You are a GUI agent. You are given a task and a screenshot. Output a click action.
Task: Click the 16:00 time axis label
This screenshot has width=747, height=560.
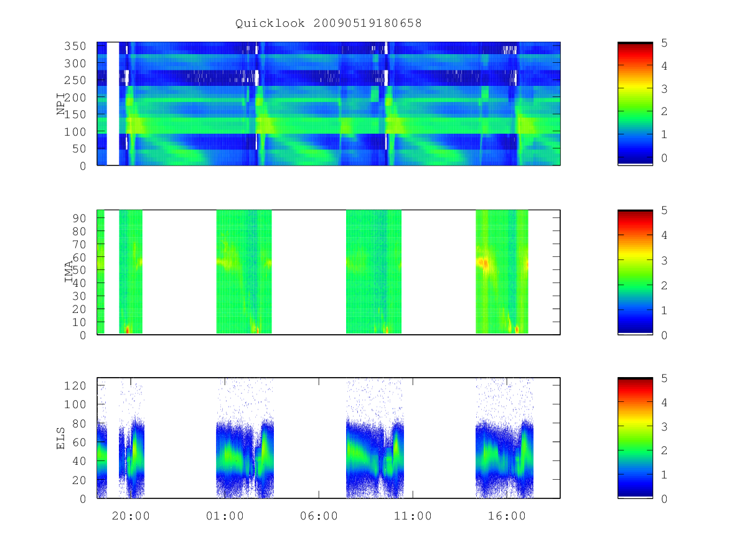[x=507, y=516]
